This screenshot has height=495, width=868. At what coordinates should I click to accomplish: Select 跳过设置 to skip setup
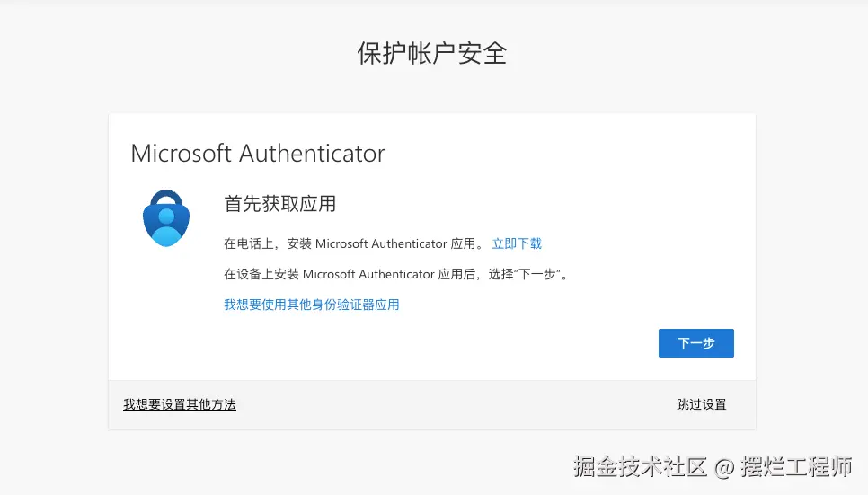(x=701, y=404)
